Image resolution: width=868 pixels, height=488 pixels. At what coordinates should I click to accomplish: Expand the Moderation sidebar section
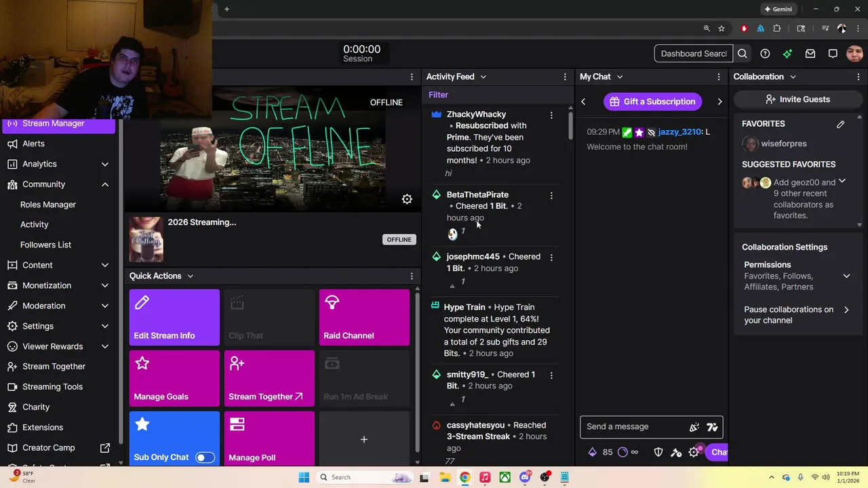[105, 306]
